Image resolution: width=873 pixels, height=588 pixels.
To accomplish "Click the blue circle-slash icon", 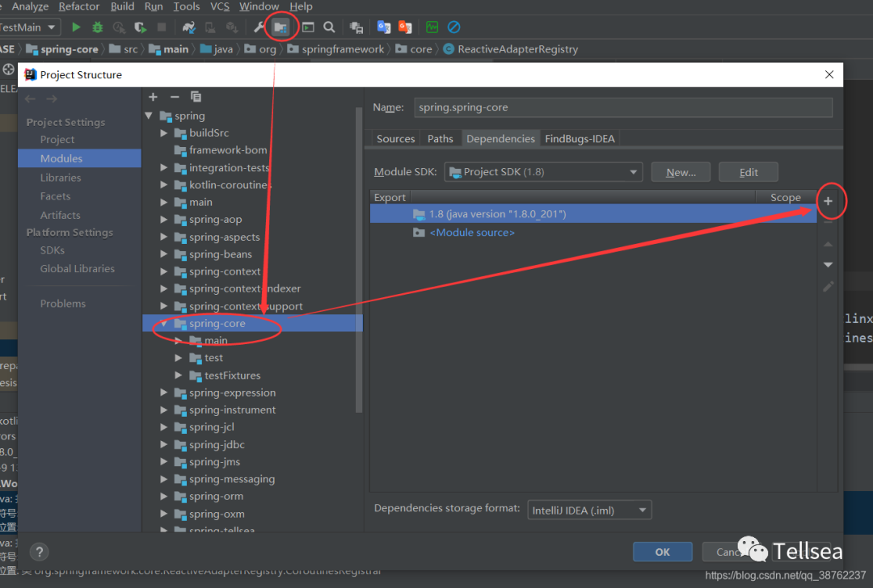I will [x=453, y=27].
